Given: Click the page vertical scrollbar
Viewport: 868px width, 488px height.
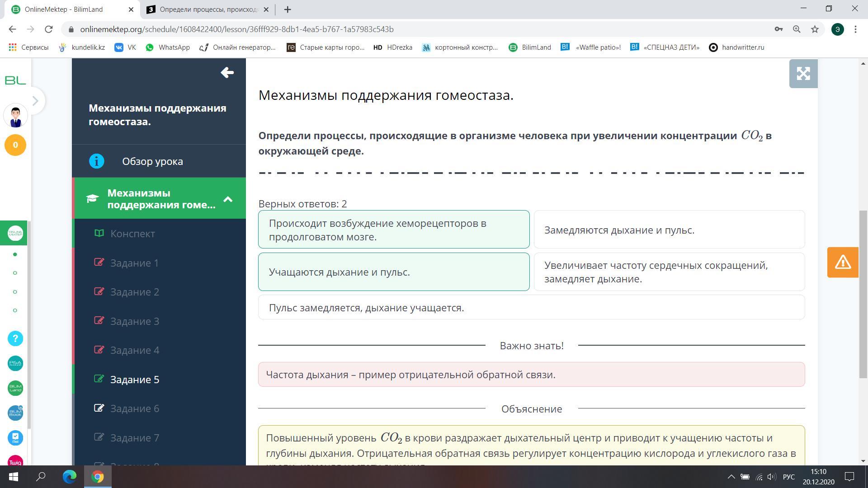Looking at the screenshot, I should pos(863,294).
